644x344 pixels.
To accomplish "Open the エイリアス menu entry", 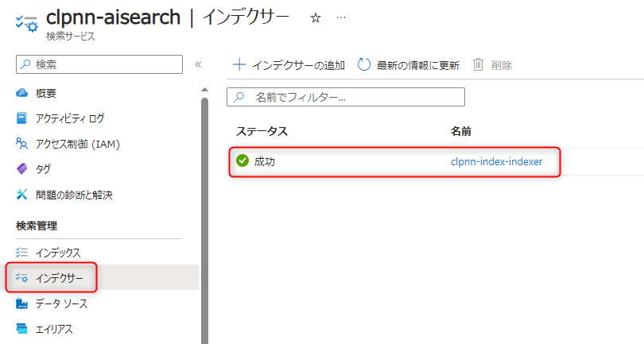I will click(54, 329).
